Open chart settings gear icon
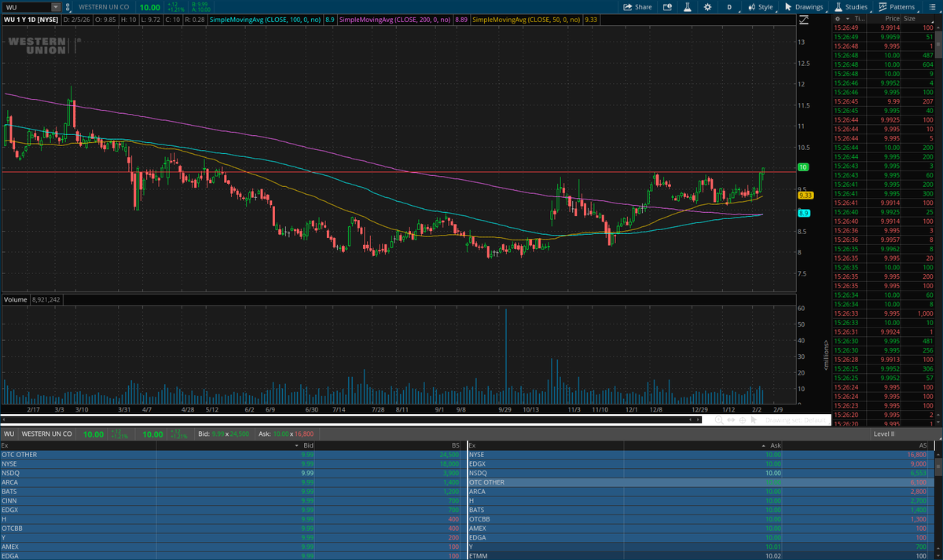The width and height of the screenshot is (943, 560). point(707,6)
